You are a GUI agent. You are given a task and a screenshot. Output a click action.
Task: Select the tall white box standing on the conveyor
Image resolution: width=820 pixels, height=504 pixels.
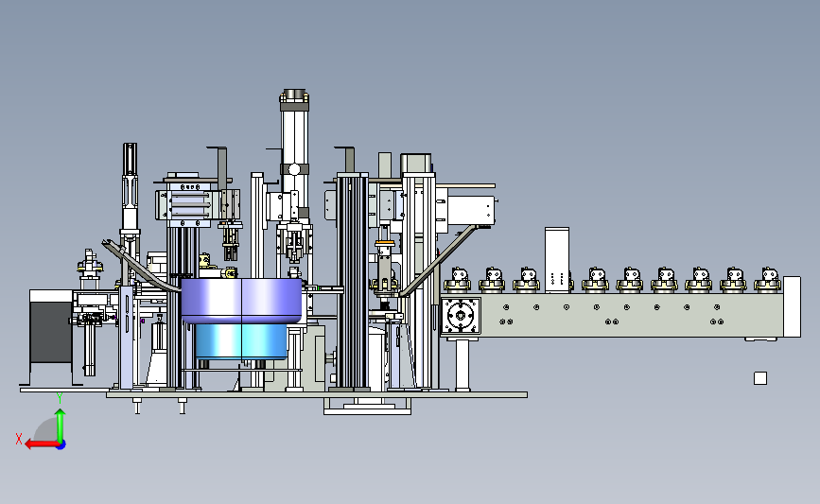pyautogui.click(x=557, y=259)
